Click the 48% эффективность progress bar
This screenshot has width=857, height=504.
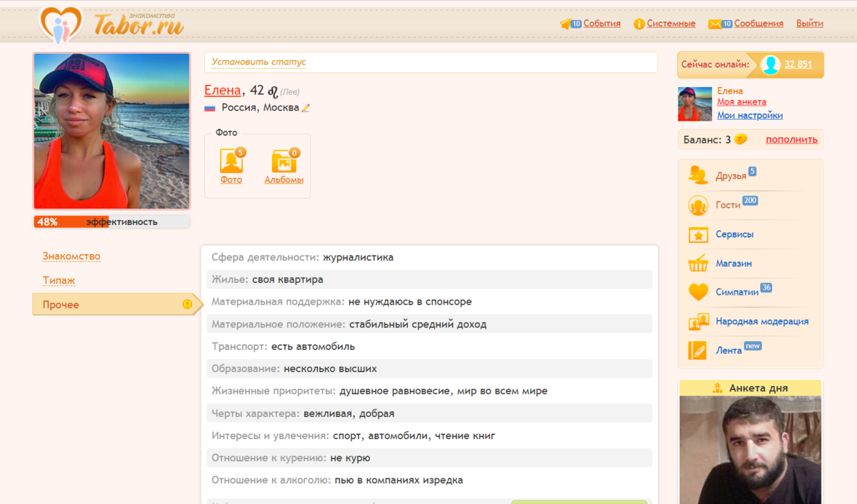(x=111, y=222)
